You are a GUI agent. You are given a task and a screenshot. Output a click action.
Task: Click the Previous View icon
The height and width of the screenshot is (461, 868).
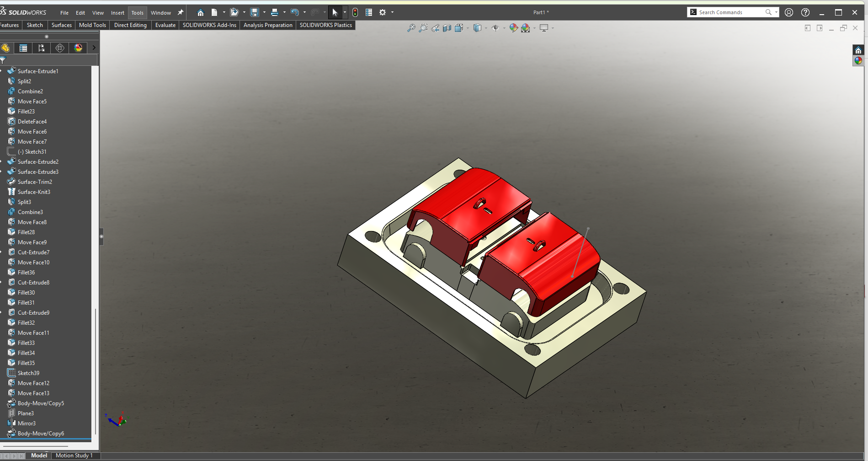coord(435,28)
